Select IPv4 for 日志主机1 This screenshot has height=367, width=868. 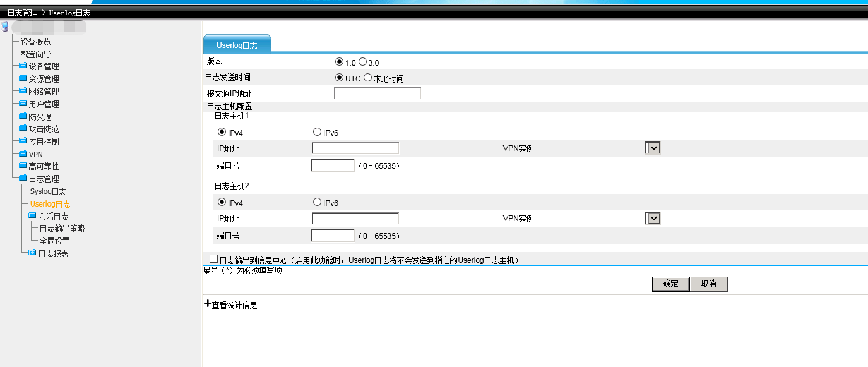tap(222, 132)
